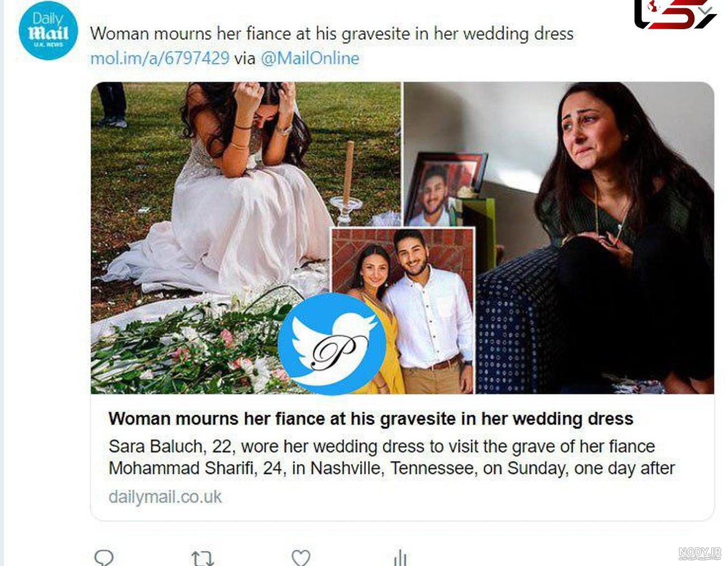
Task: Click the red and black logo watermark
Action: click(674, 14)
